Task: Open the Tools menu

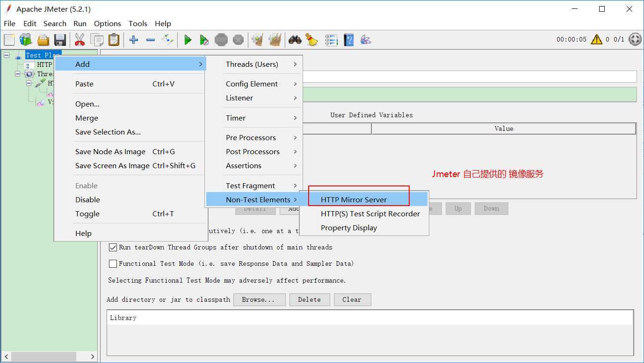Action: 138,23
